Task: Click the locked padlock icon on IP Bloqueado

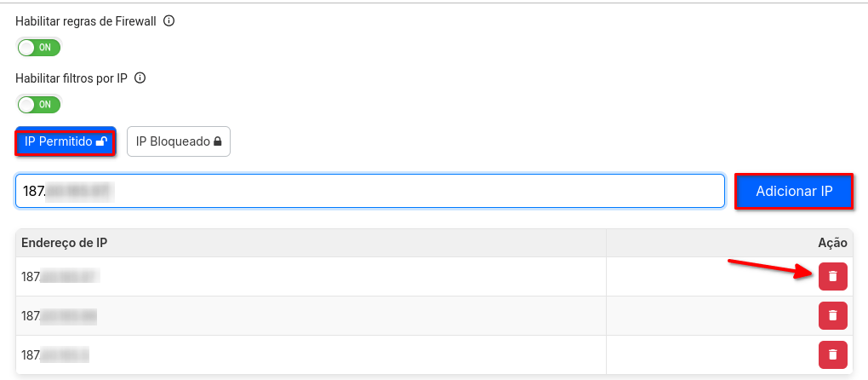Action: point(217,141)
